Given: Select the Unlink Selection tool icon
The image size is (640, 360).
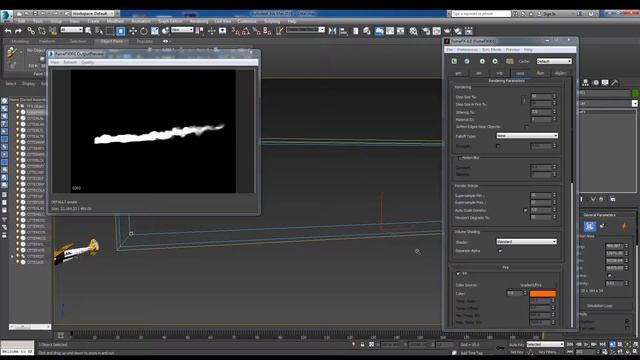Looking at the screenshot, I should 42,31.
